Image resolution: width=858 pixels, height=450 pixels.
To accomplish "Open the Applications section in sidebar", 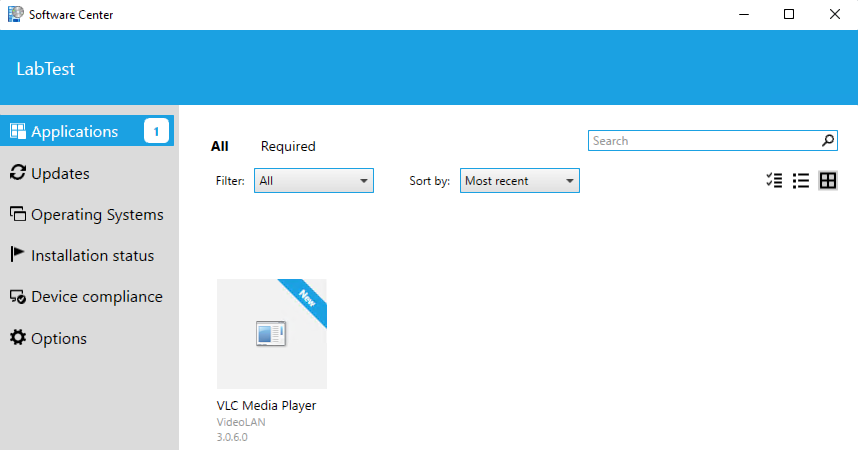I will (x=87, y=131).
